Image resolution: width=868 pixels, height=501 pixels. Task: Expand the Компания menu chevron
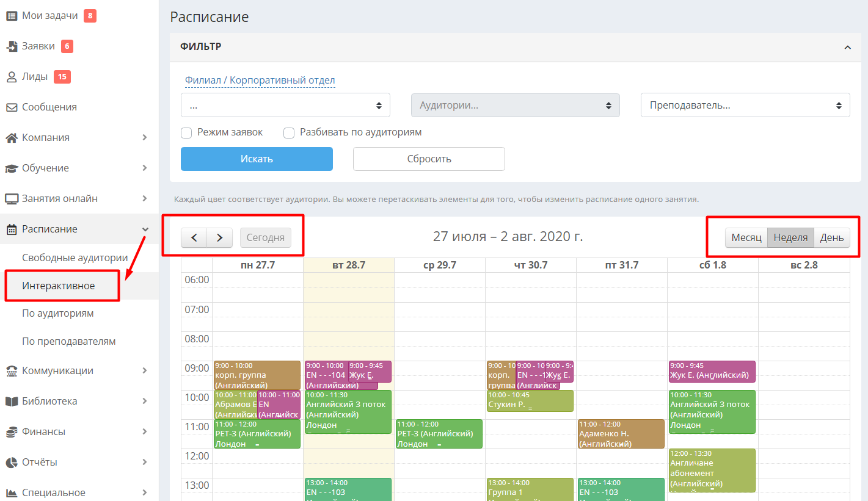145,138
